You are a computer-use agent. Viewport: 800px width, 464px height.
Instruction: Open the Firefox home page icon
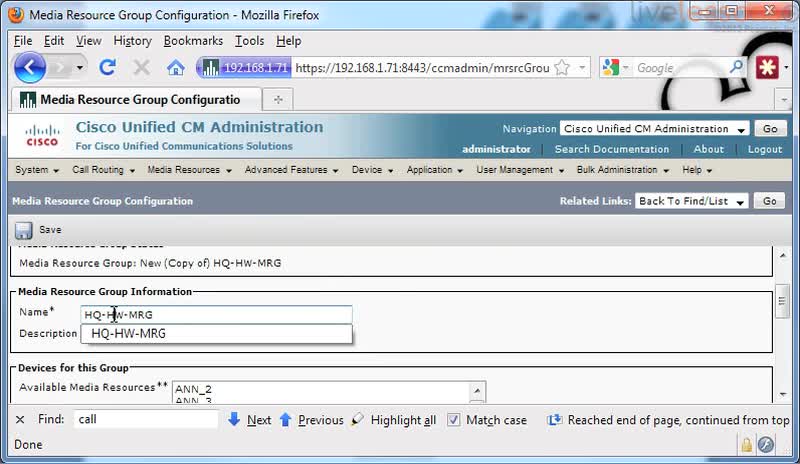click(176, 67)
